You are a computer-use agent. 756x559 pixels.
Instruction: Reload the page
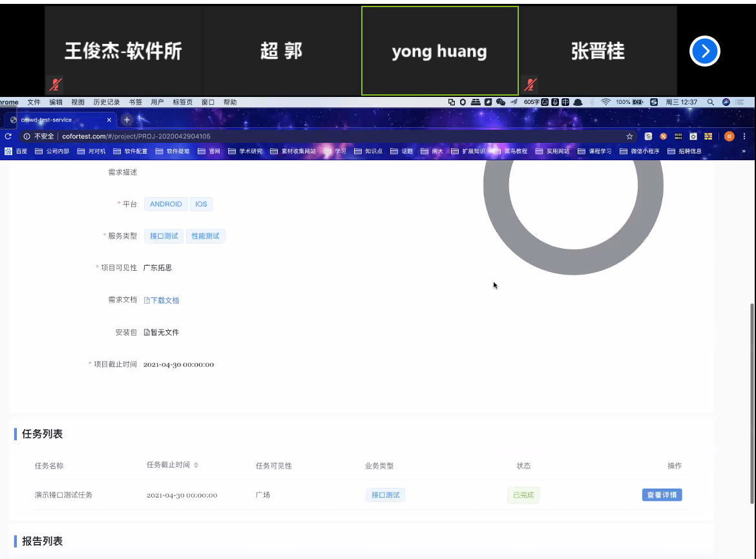[x=8, y=136]
